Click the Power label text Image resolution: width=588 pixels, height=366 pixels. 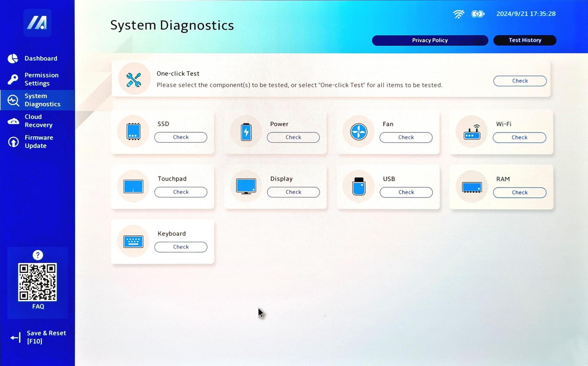coord(279,124)
